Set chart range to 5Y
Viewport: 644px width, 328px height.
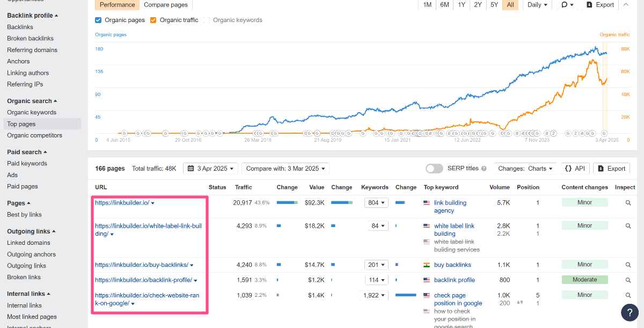pos(494,5)
